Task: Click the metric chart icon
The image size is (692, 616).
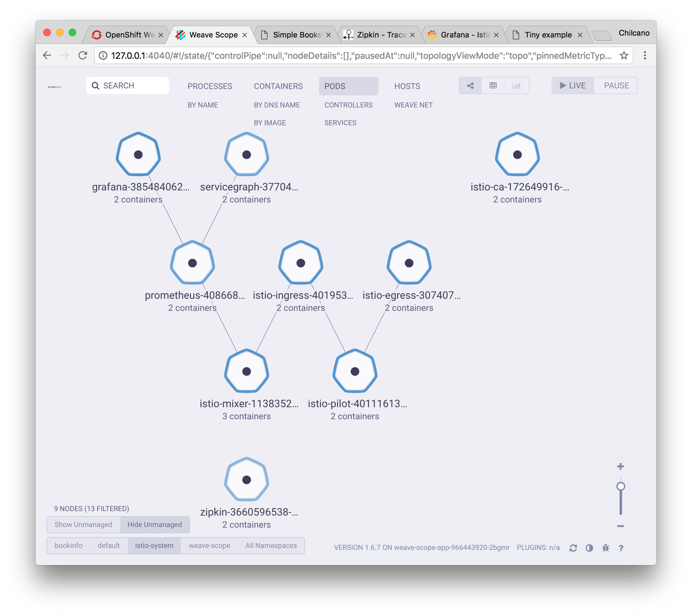Action: click(x=516, y=86)
